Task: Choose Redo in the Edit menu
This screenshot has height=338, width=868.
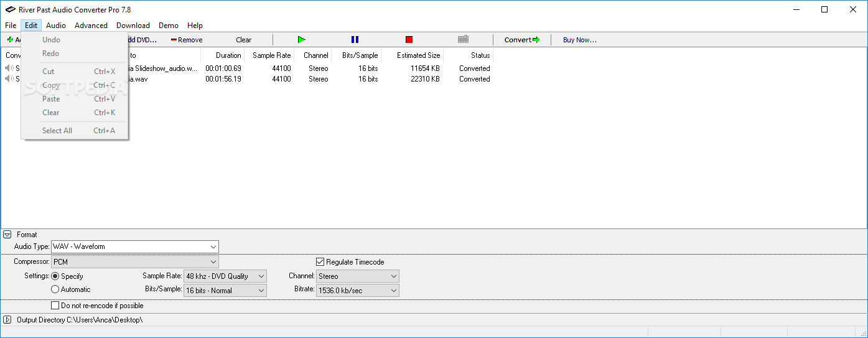Action: pos(75,54)
